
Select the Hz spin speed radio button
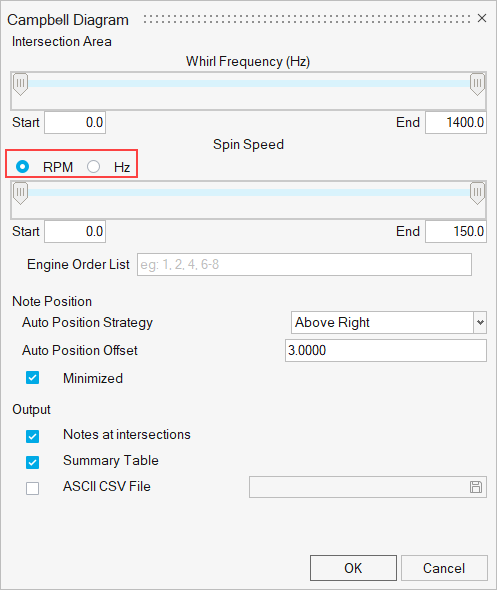pyautogui.click(x=93, y=166)
